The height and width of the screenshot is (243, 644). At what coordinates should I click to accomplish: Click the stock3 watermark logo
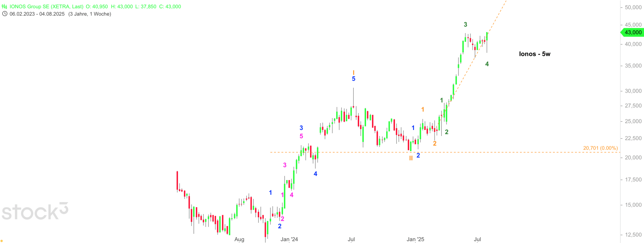pos(35,212)
